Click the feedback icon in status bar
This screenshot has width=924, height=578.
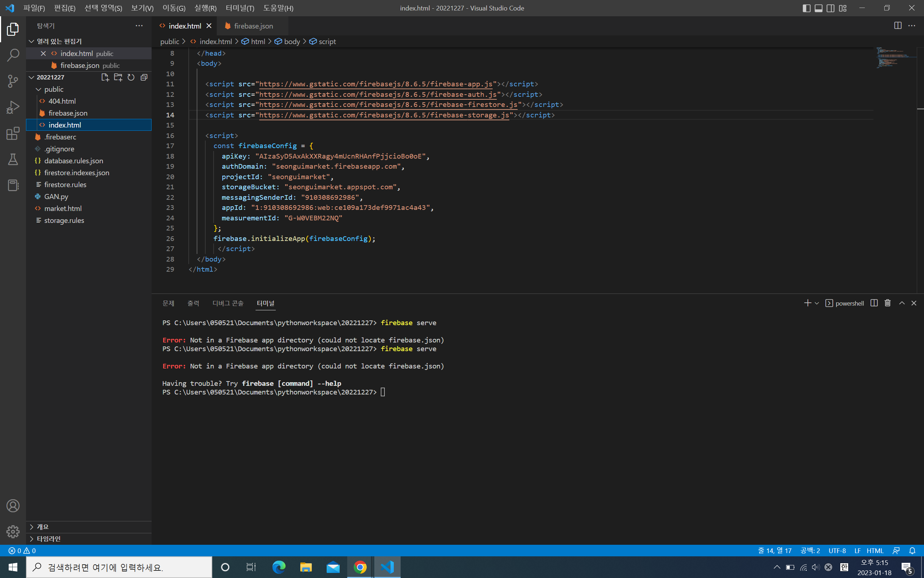tap(896, 551)
